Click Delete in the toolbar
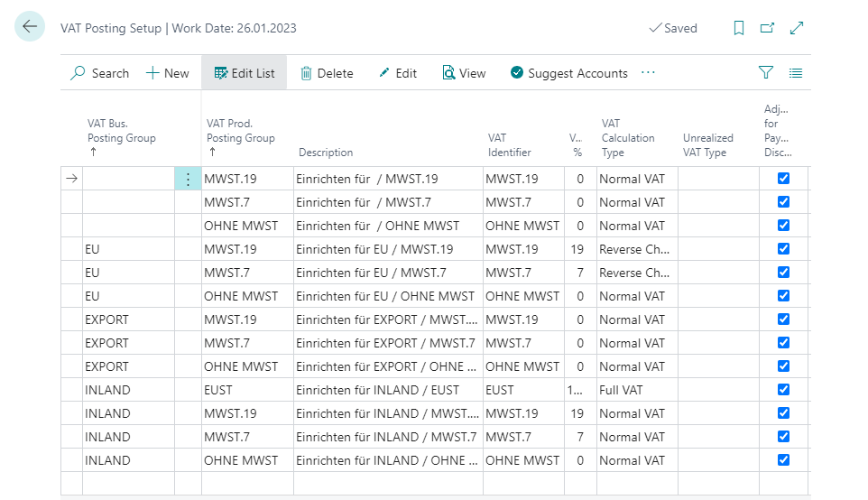Screen dimensions: 868x500 coord(327,73)
